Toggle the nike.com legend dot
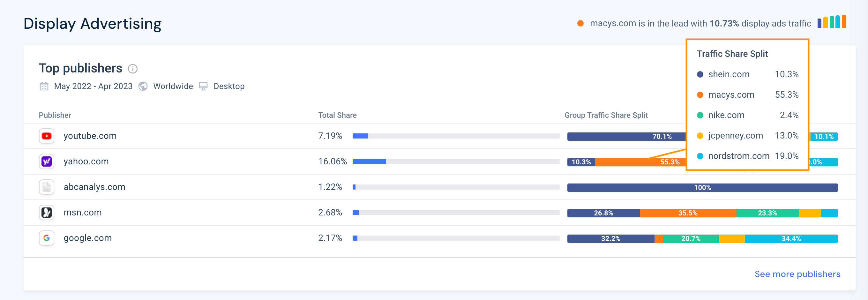Screen dimensions: 868x300 click(x=700, y=115)
